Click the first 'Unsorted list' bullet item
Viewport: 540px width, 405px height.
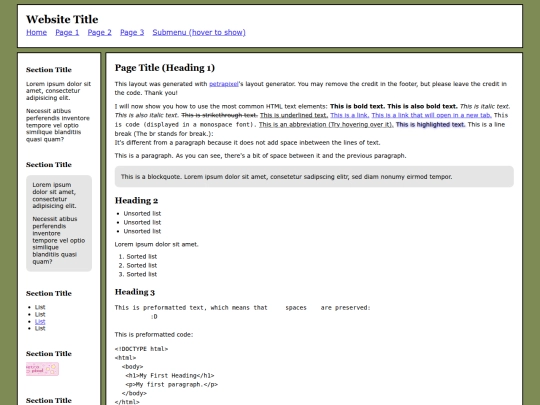[x=142, y=214]
